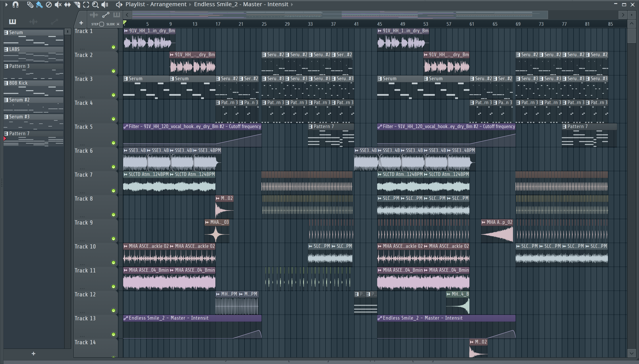
Task: Open clip menu of first 91V_HH_1..in_dry_Bm clip
Action: pyautogui.click(x=126, y=31)
